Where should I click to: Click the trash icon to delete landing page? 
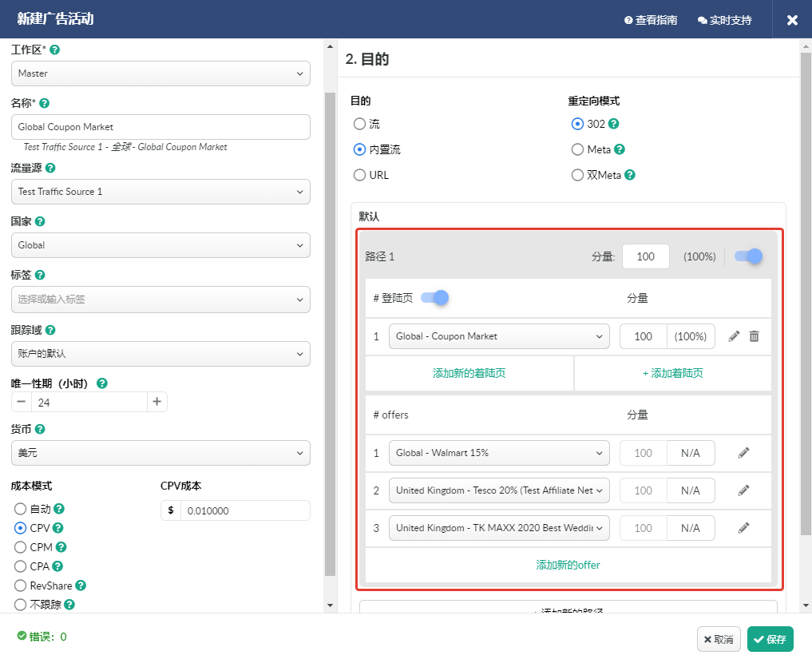coord(754,337)
